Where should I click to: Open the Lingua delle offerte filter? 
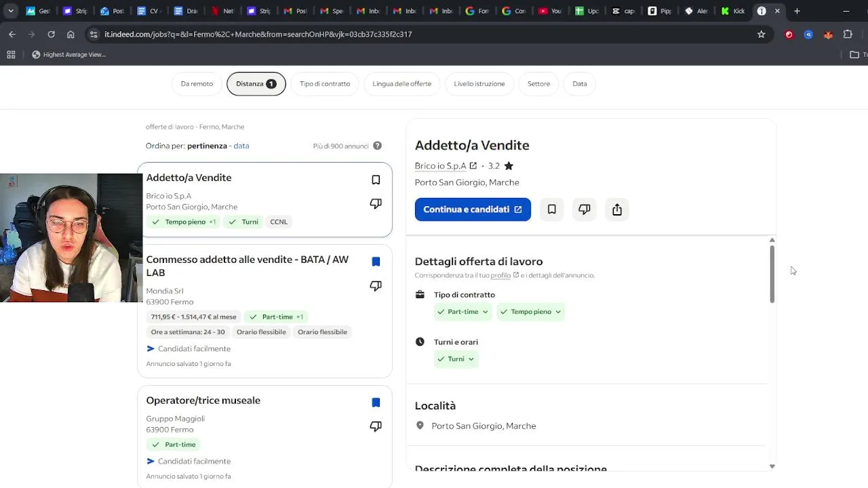click(x=402, y=84)
